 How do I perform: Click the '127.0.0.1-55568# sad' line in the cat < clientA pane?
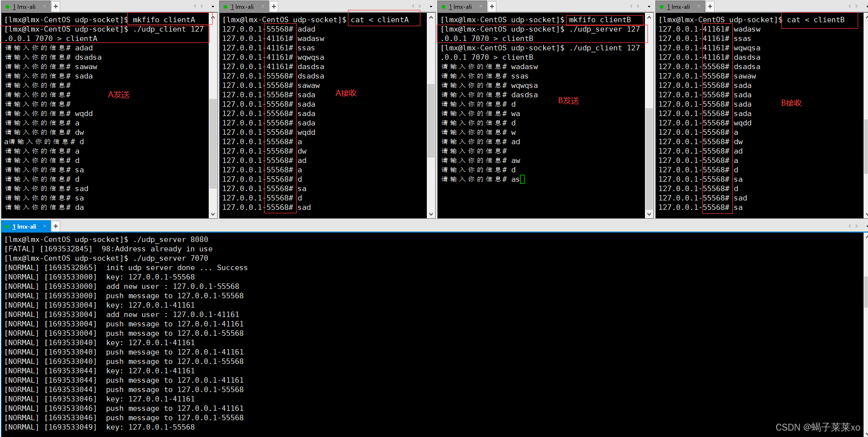(266, 207)
